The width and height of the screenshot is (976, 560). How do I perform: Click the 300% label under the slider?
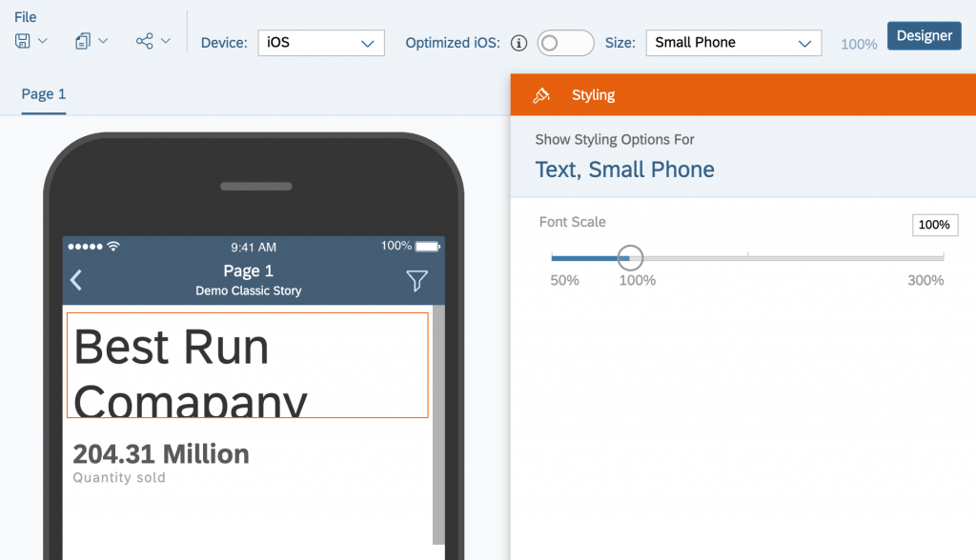pyautogui.click(x=925, y=281)
